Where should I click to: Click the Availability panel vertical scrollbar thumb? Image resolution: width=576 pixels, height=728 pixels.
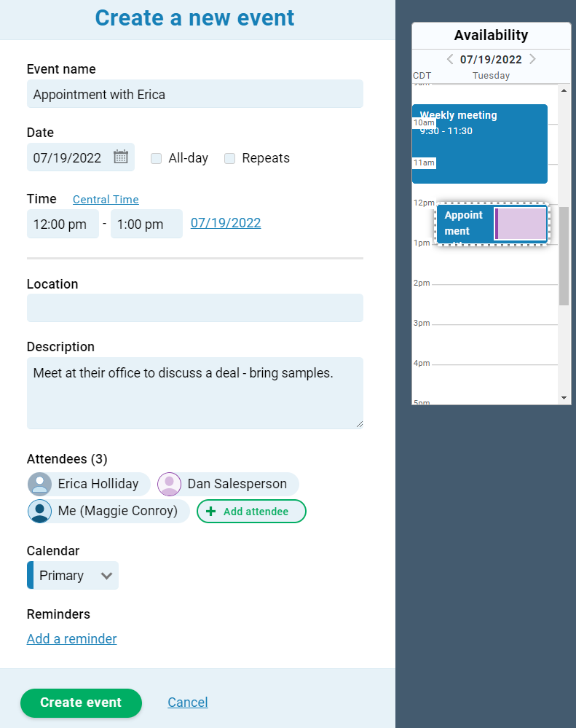pos(564,257)
